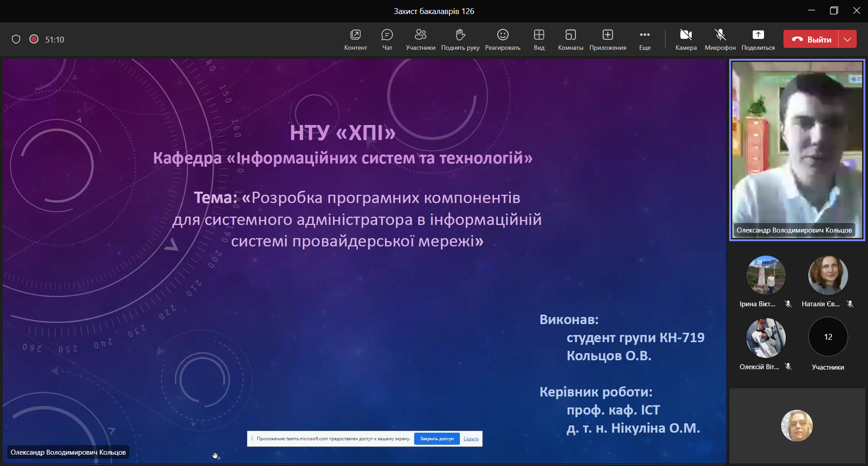This screenshot has height=466, width=868.
Task: Open the 12 Участники overflow circle
Action: (x=828, y=337)
